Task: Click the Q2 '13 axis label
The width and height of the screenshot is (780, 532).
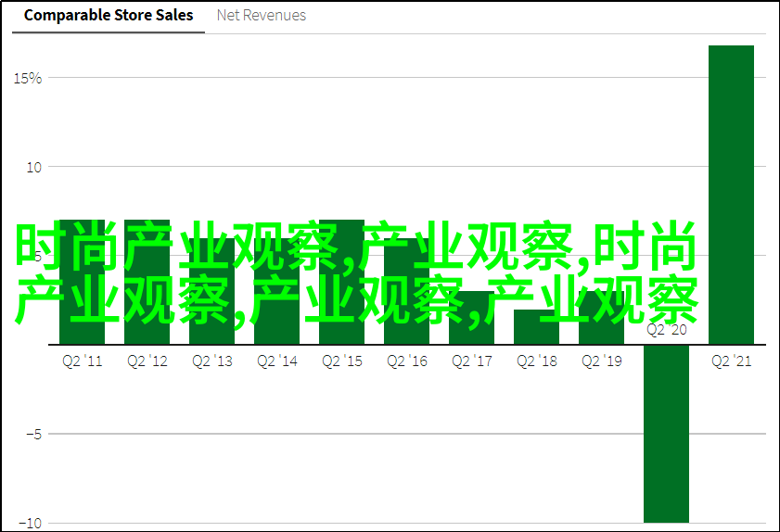Action: [x=212, y=361]
